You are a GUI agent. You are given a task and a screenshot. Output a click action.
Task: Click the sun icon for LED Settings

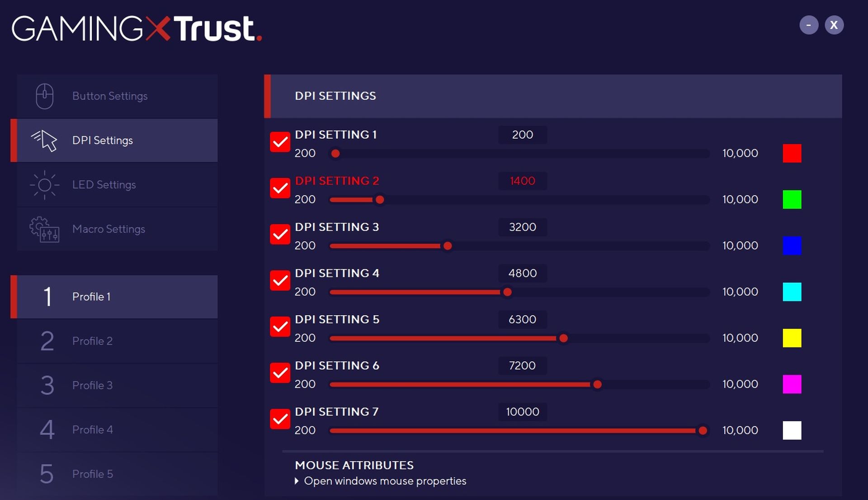[x=44, y=185]
